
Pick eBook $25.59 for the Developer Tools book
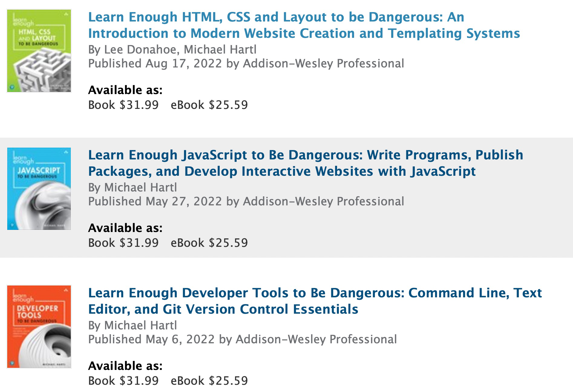coord(209,381)
